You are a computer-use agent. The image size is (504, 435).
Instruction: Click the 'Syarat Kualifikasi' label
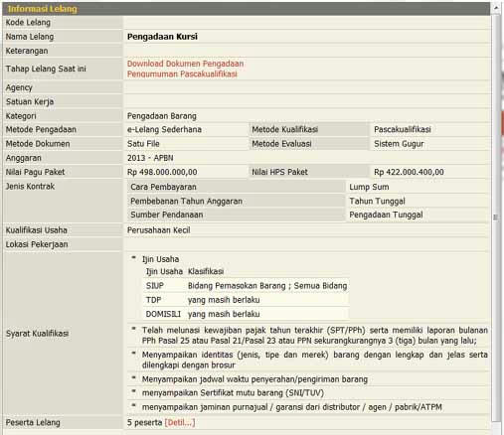click(x=37, y=334)
